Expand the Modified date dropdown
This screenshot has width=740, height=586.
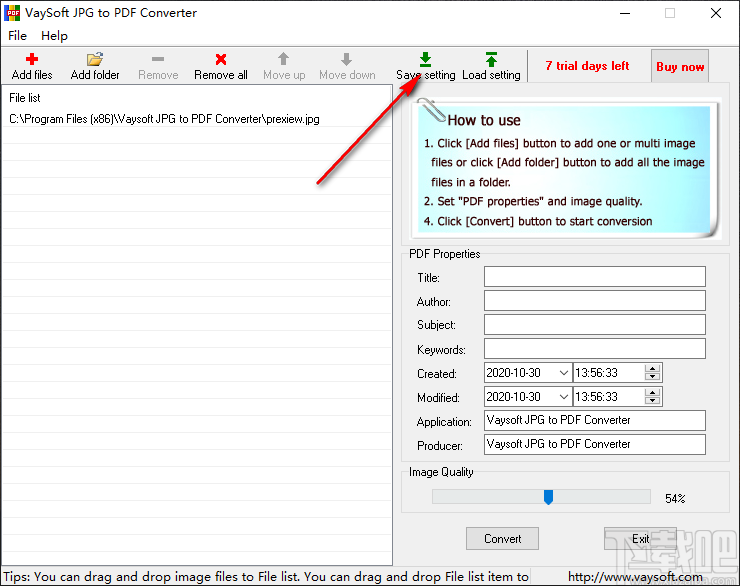[563, 397]
